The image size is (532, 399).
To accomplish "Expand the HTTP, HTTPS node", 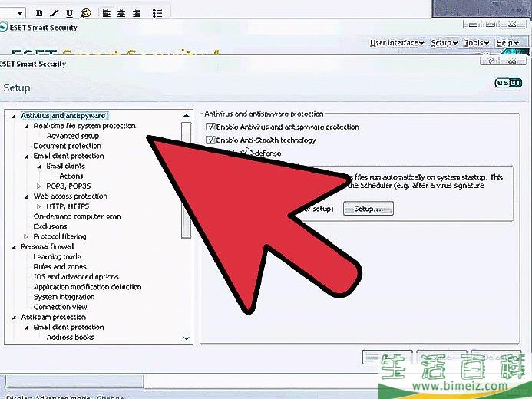I will pos(38,206).
